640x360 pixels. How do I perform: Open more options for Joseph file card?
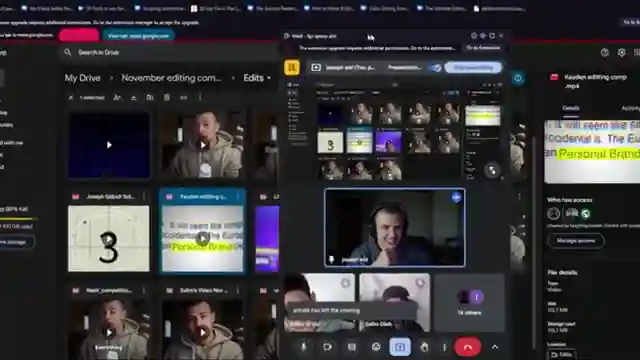click(144, 197)
